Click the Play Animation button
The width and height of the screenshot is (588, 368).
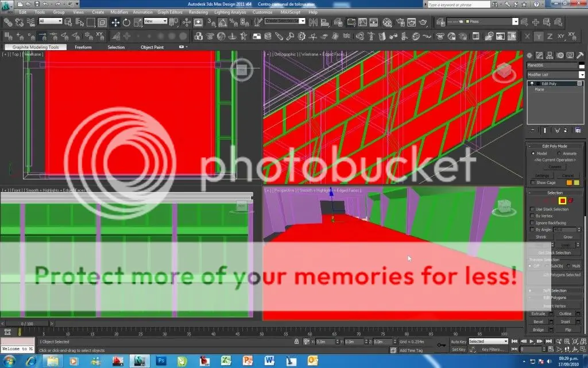pyautogui.click(x=532, y=342)
